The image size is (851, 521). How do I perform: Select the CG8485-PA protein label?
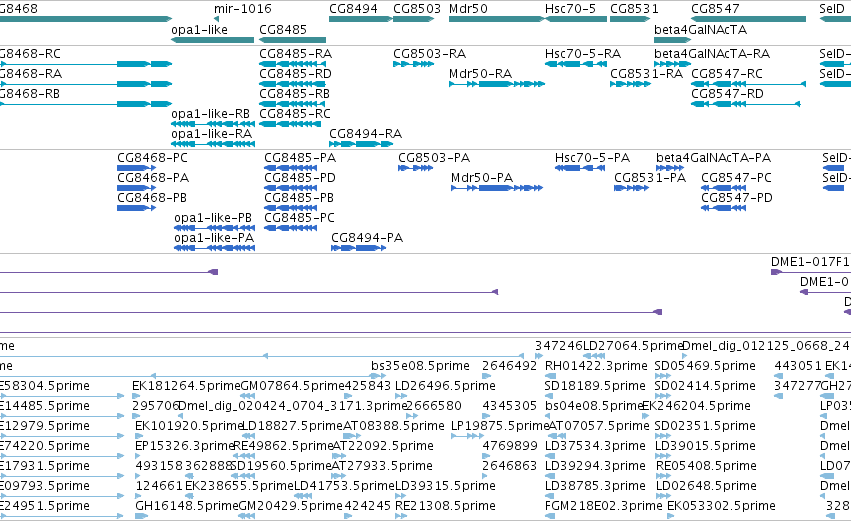300,158
